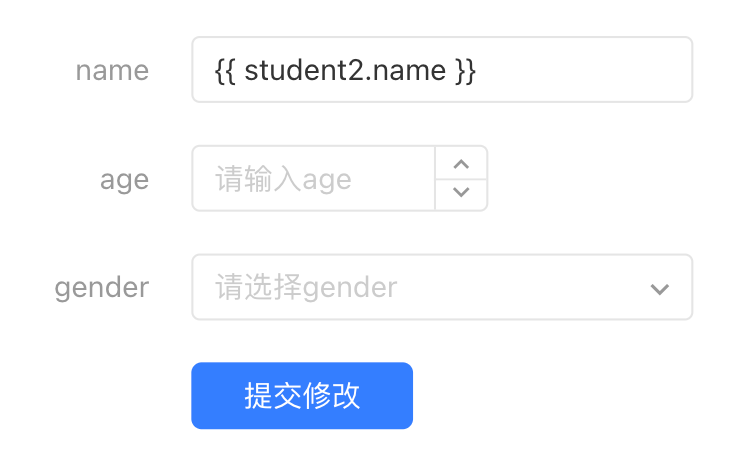The image size is (746, 470).
Task: Submit the form with 提交修改 button
Action: (x=302, y=396)
